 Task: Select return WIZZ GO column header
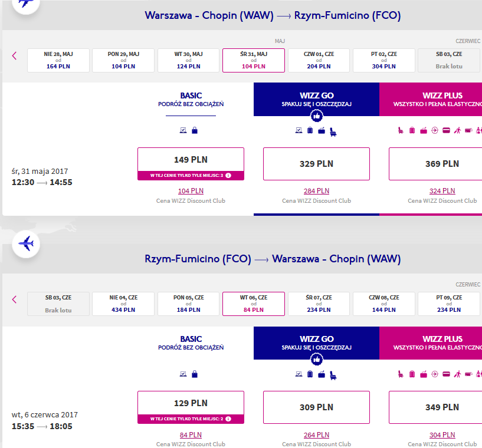click(x=316, y=343)
